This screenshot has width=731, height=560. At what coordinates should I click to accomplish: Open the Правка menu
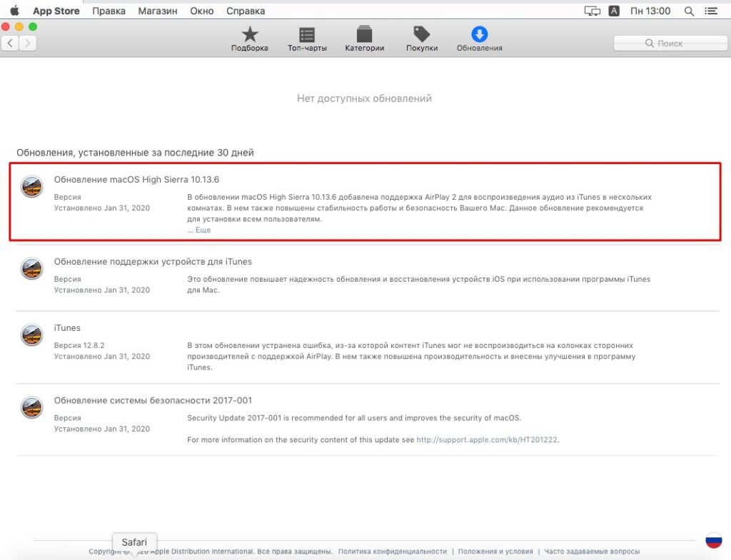[x=109, y=11]
